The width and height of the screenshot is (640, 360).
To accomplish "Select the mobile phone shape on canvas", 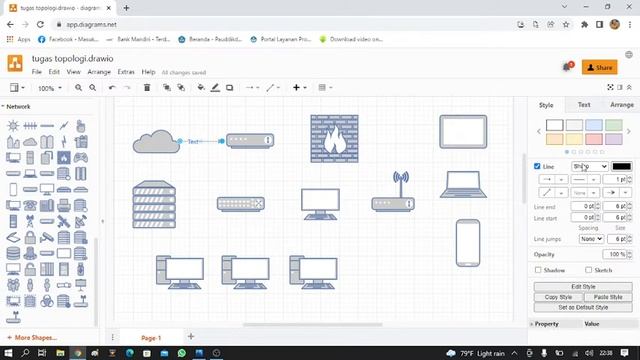I will coord(468,243).
